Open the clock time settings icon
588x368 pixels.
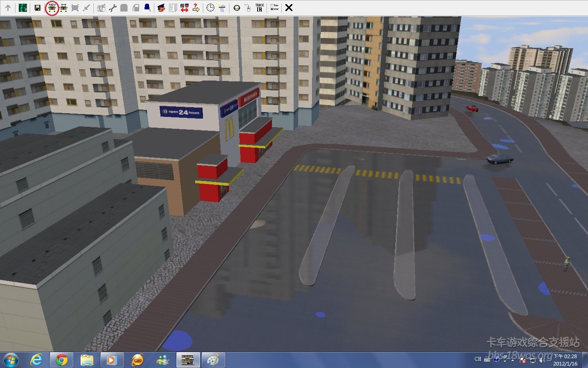210,8
